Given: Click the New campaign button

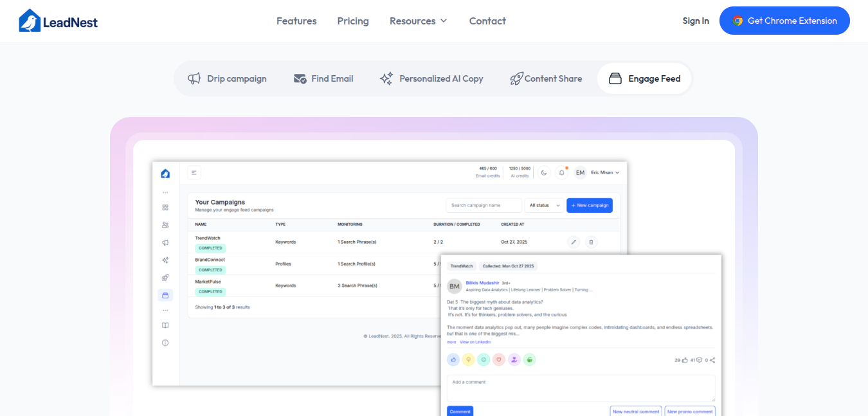Looking at the screenshot, I should click(590, 205).
